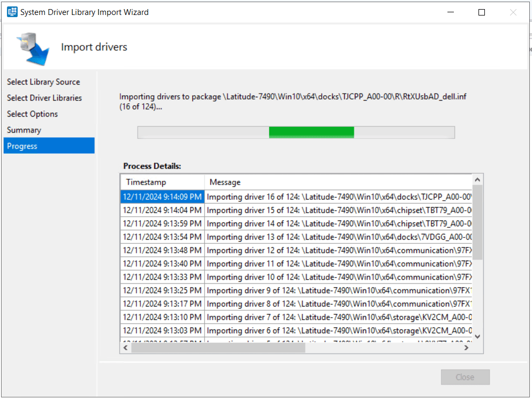Minimize the Import Wizard window
The width and height of the screenshot is (532, 399).
450,12
